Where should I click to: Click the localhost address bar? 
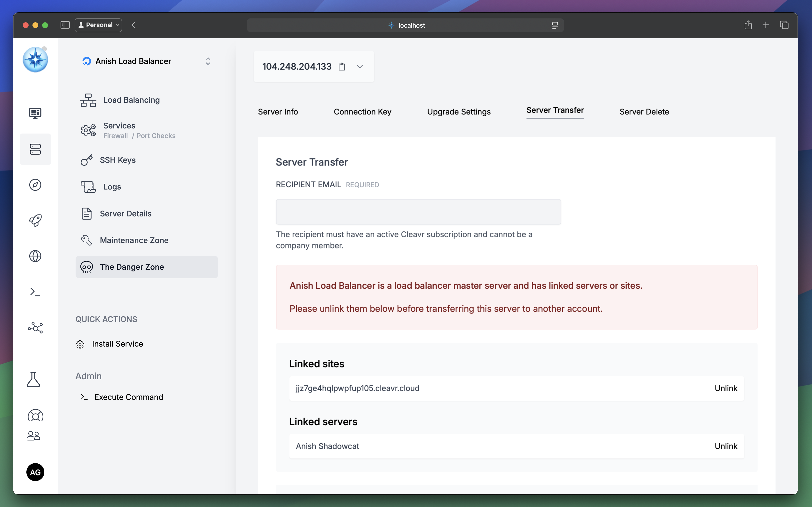(x=405, y=25)
